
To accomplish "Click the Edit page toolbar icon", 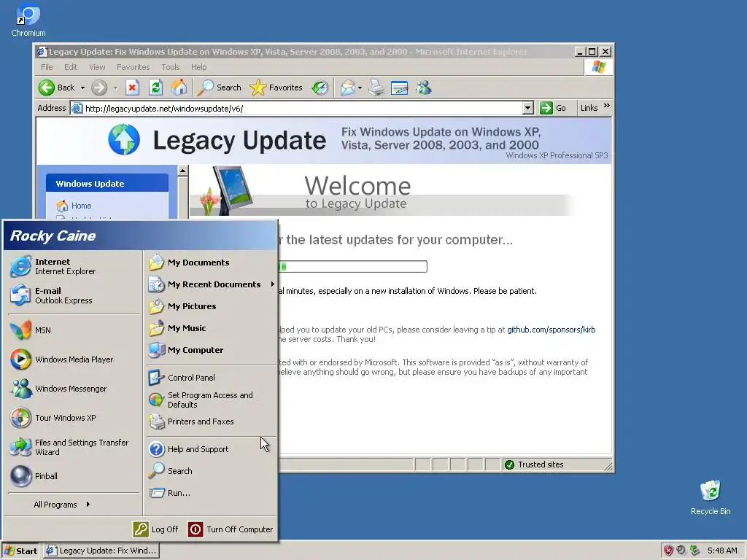I will click(399, 87).
